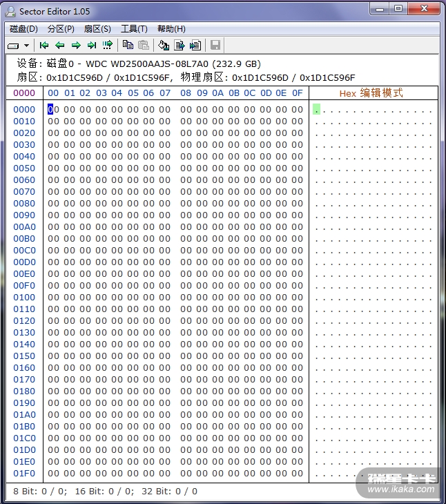The image size is (446, 504).
Task: Click the disk drive select icon
Action: point(13,46)
